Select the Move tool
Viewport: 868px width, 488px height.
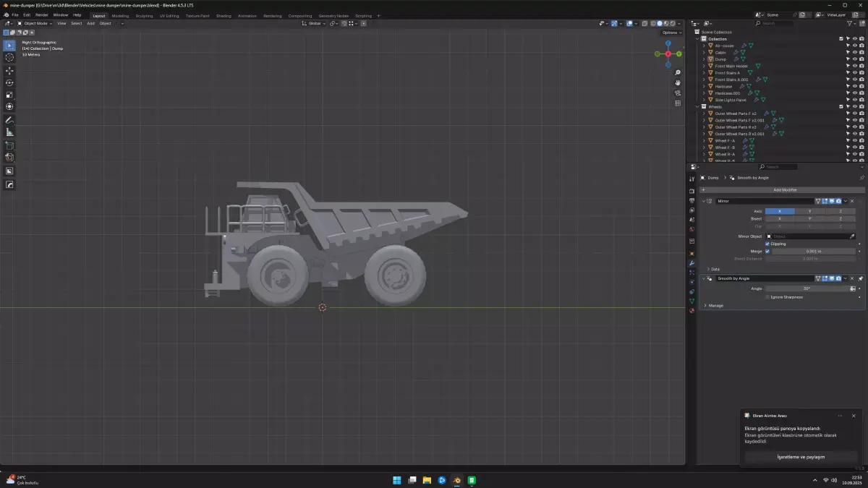point(9,71)
